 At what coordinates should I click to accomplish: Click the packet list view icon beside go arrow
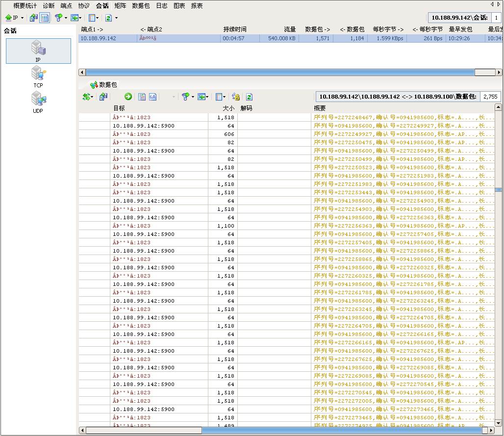tap(142, 97)
